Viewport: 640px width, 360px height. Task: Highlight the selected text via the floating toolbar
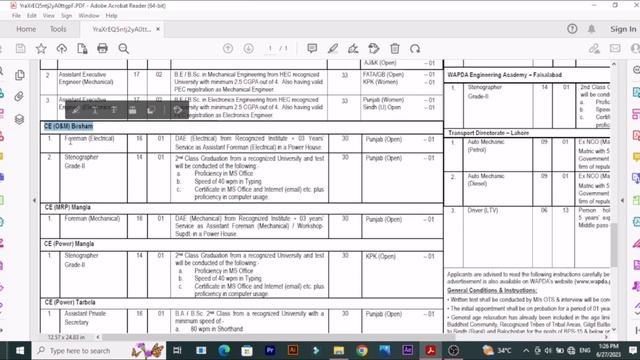coord(76,110)
